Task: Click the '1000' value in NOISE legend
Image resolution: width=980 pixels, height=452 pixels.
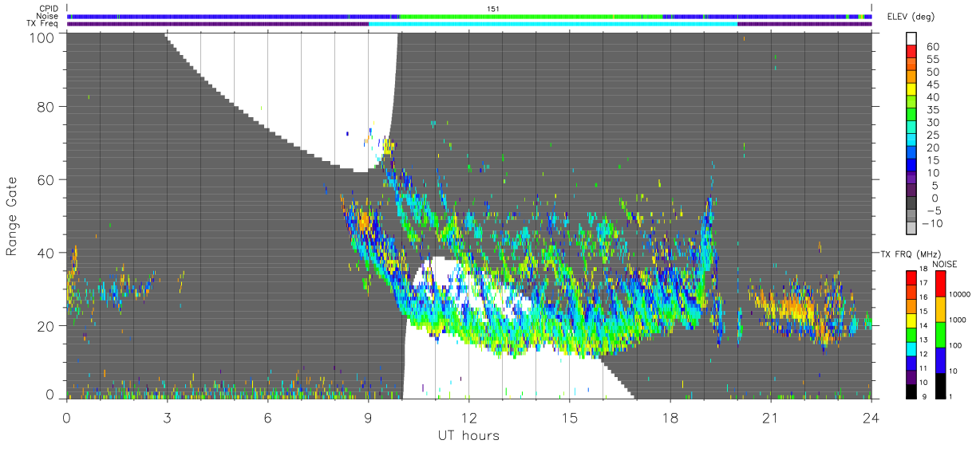Action: coord(957,320)
